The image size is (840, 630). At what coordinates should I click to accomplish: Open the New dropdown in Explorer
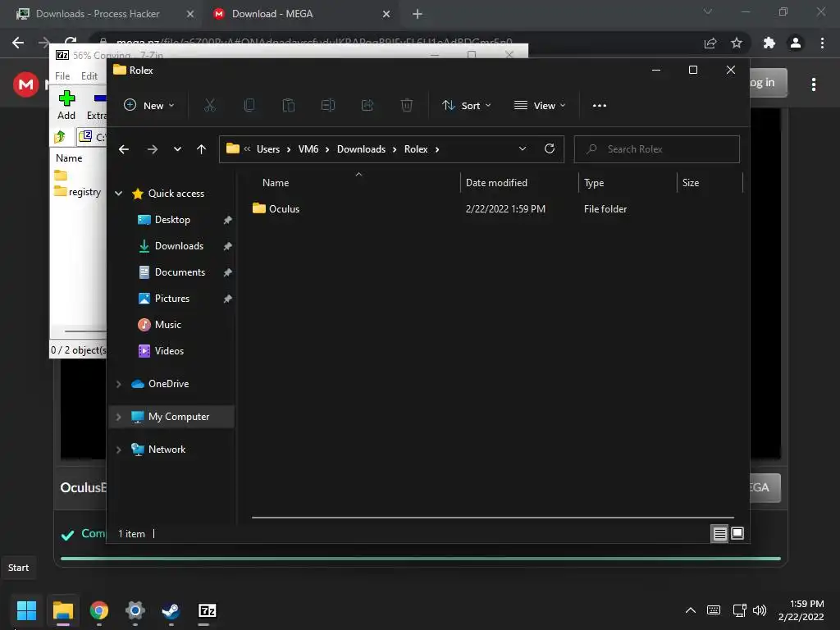pyautogui.click(x=149, y=106)
